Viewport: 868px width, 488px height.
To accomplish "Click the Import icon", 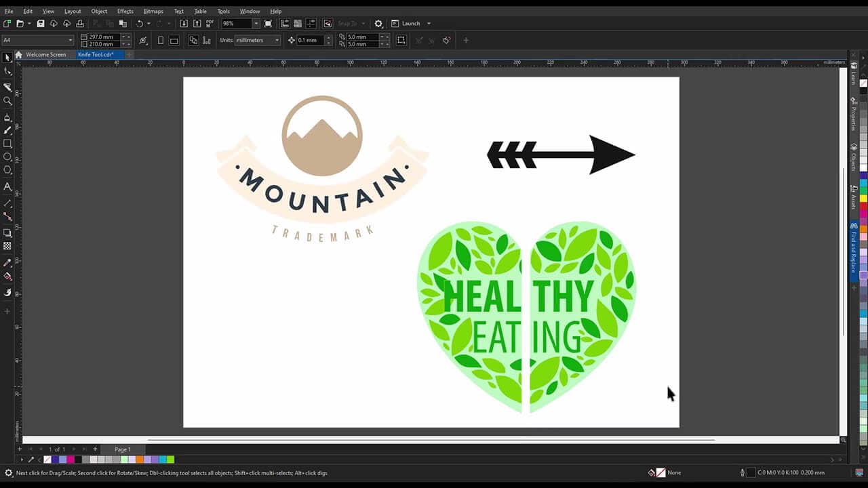I will 184,23.
